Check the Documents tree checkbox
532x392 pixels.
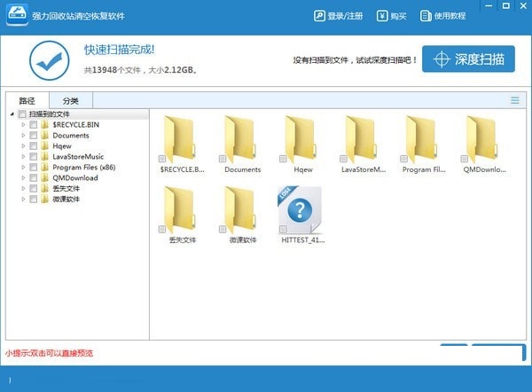(34, 135)
